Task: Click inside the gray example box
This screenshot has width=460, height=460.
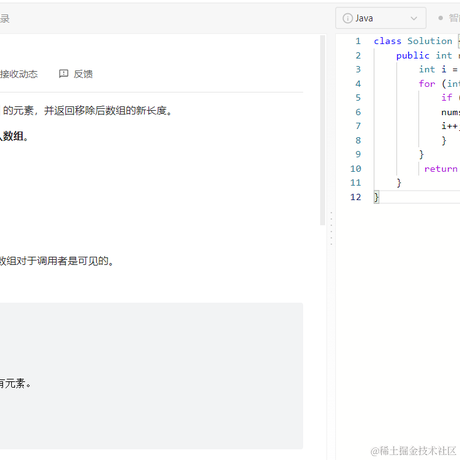Action: [151, 376]
